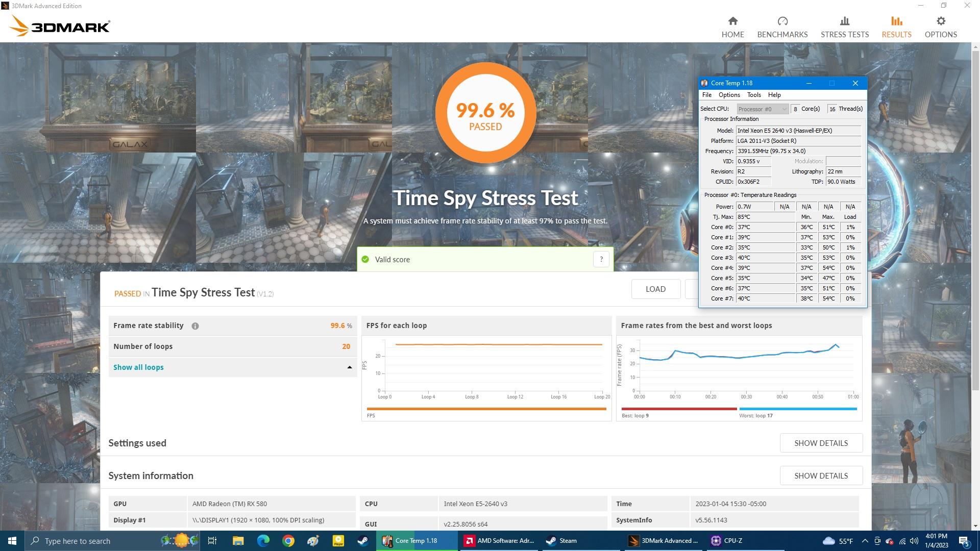Image resolution: width=980 pixels, height=551 pixels.
Task: Open the notification center
Action: [964, 541]
